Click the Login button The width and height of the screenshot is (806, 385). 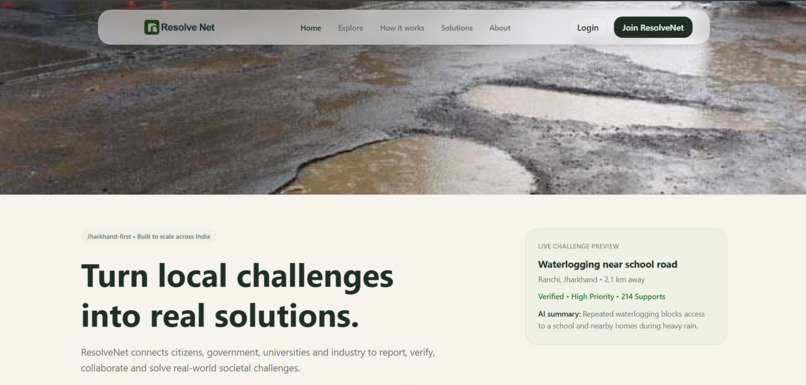click(588, 28)
